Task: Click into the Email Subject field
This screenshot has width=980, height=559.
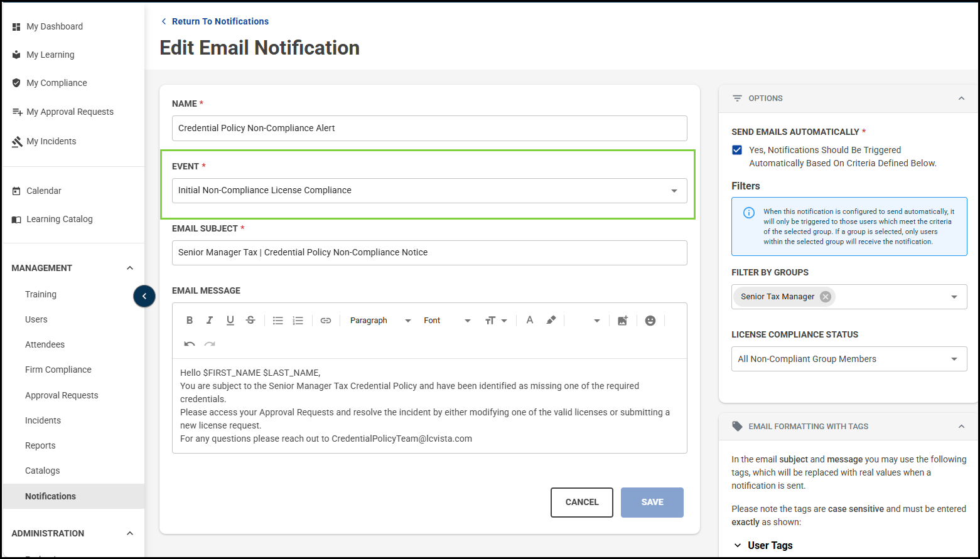Action: [429, 253]
